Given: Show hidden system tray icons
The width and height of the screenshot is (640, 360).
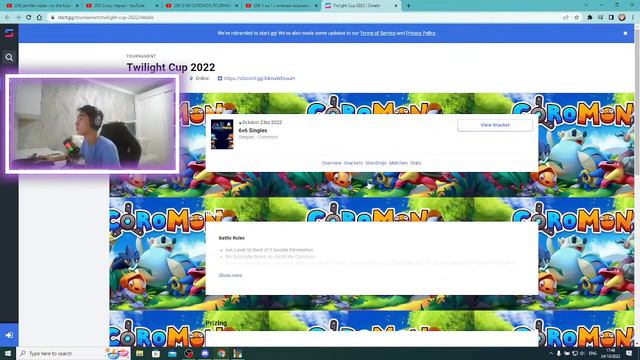Looking at the screenshot, I should click(550, 353).
